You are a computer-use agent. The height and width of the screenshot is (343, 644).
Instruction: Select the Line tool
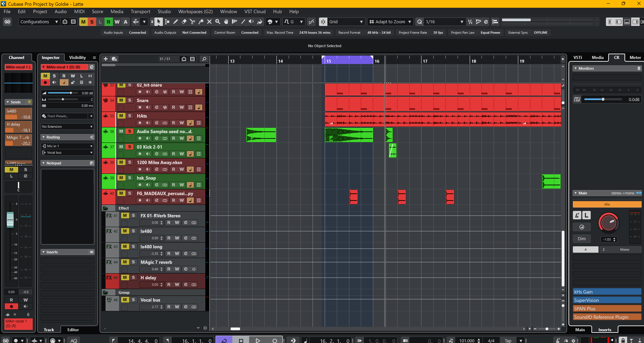(x=243, y=22)
